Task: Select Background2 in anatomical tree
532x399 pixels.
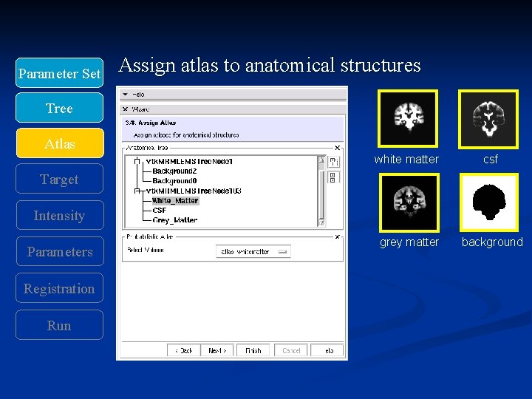Action: tap(174, 171)
